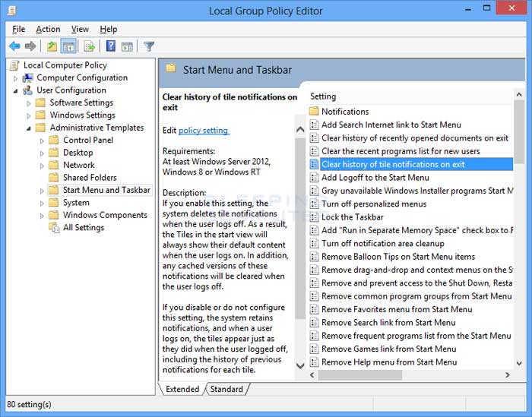Expand the Computer Configuration node
The width and height of the screenshot is (532, 417).
click(x=16, y=78)
